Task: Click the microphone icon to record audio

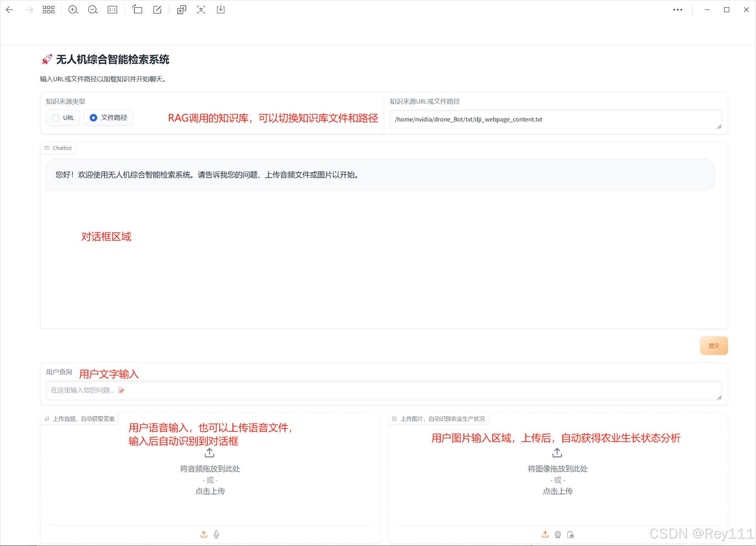Action: click(216, 534)
